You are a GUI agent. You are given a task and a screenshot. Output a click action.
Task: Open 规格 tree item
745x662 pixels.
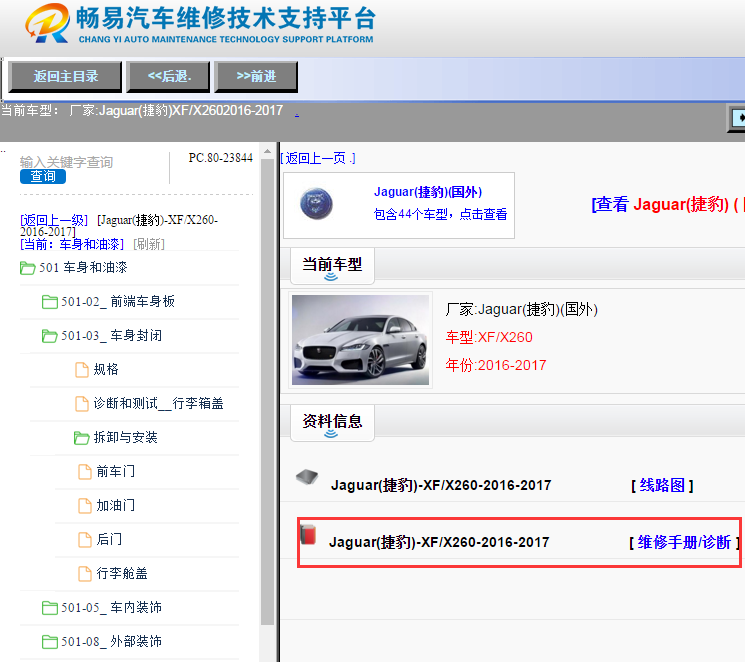pyautogui.click(x=106, y=369)
